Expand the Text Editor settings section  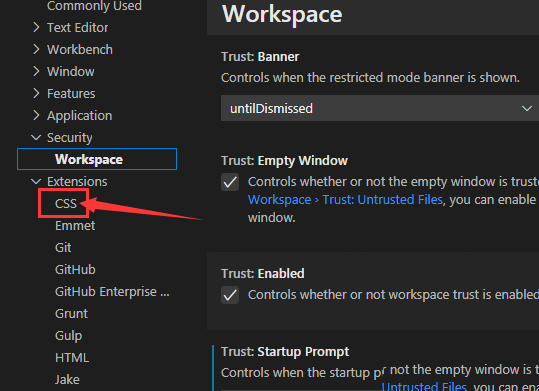coord(36,28)
